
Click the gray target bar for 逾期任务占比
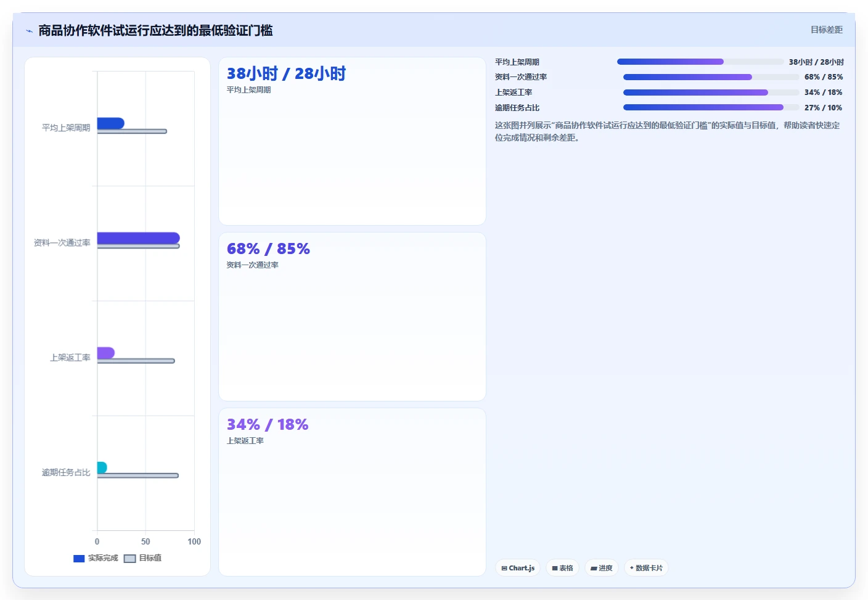pos(138,475)
